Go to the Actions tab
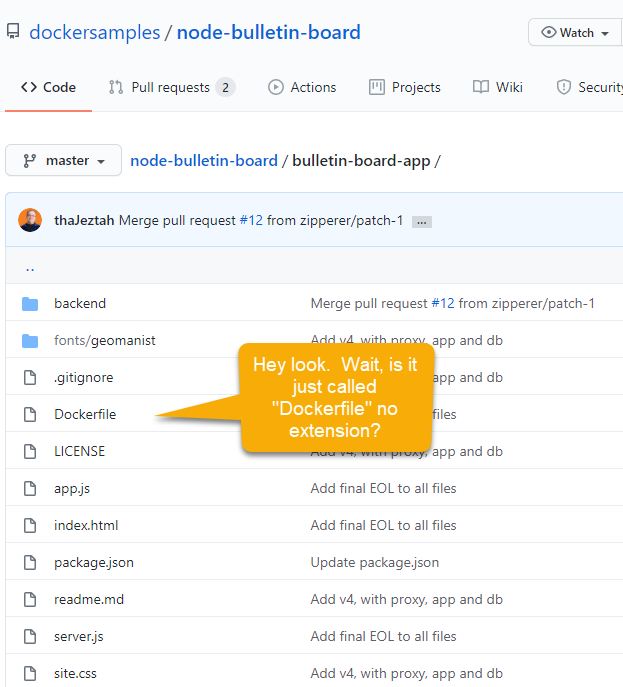This screenshot has height=687, width=623. (302, 87)
